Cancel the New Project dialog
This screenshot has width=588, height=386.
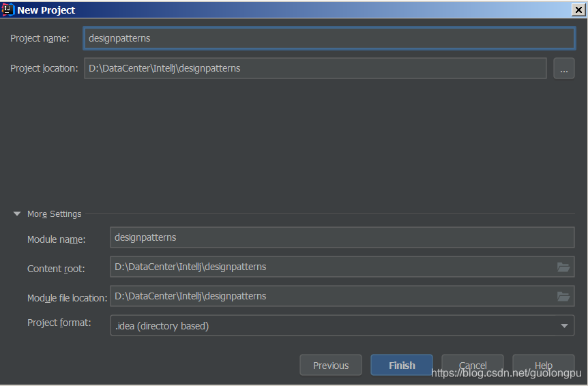(473, 365)
